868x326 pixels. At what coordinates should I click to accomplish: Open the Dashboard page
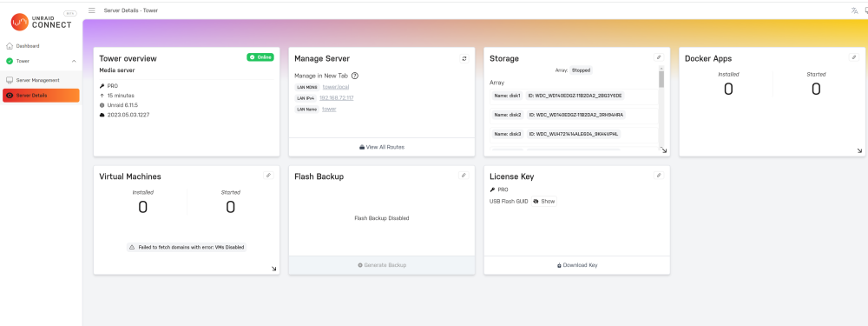click(28, 46)
